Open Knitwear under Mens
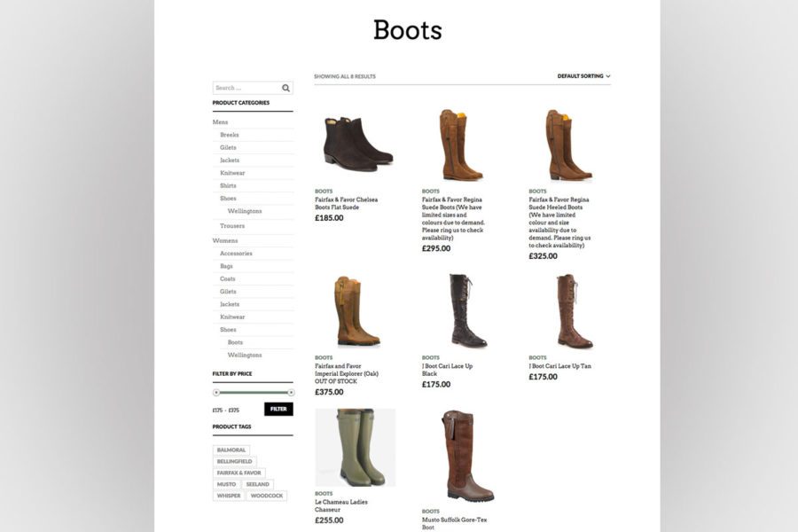Viewport: 798px width, 532px height. (x=232, y=173)
